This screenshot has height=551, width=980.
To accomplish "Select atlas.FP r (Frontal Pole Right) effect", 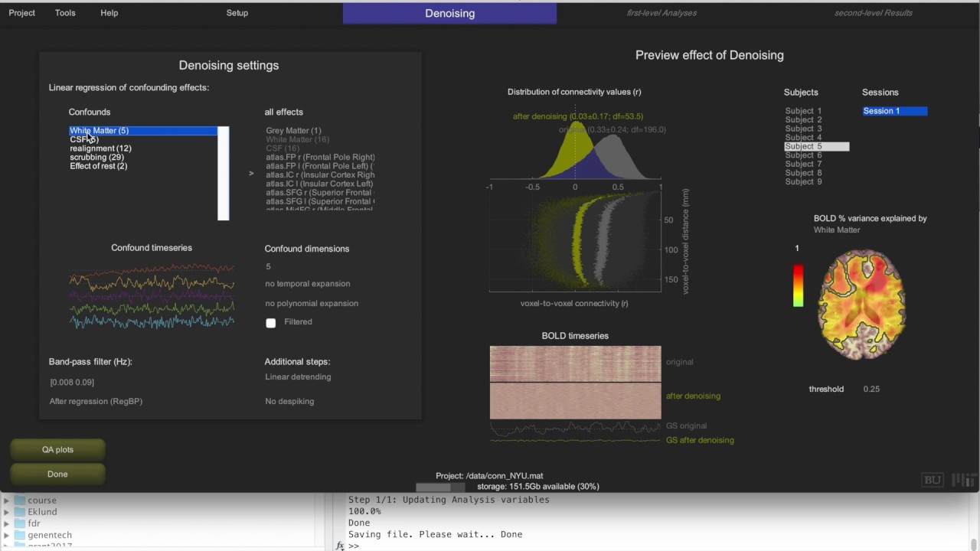I will (x=320, y=157).
